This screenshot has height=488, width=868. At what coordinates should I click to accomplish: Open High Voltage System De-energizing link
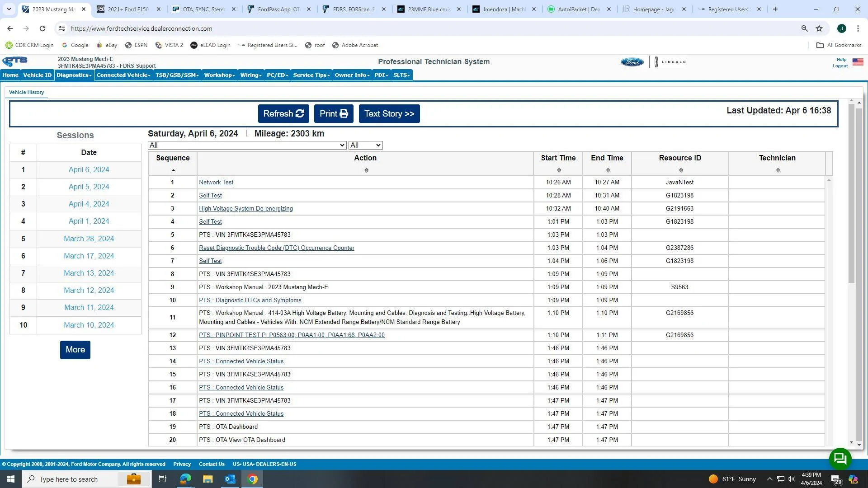point(246,209)
